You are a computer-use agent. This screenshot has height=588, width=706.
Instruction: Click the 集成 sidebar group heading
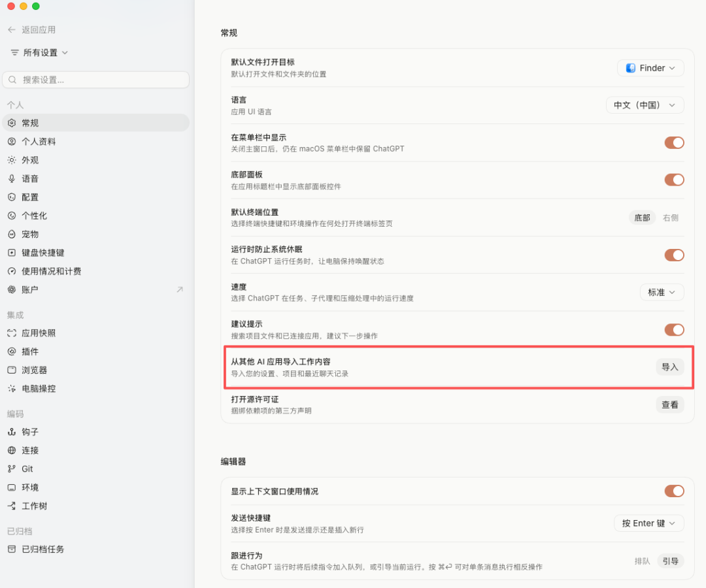pyautogui.click(x=15, y=315)
